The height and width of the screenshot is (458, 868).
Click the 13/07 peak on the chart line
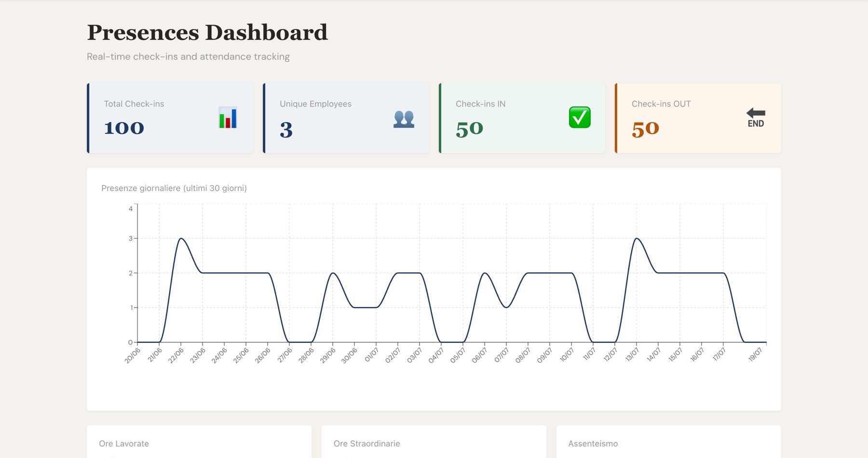637,238
